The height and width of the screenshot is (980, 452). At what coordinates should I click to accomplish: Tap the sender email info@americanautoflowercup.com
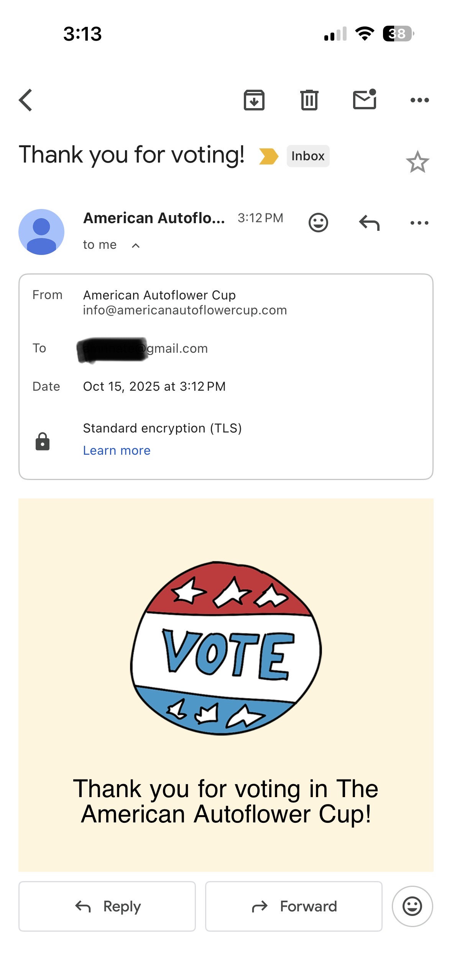point(185,310)
